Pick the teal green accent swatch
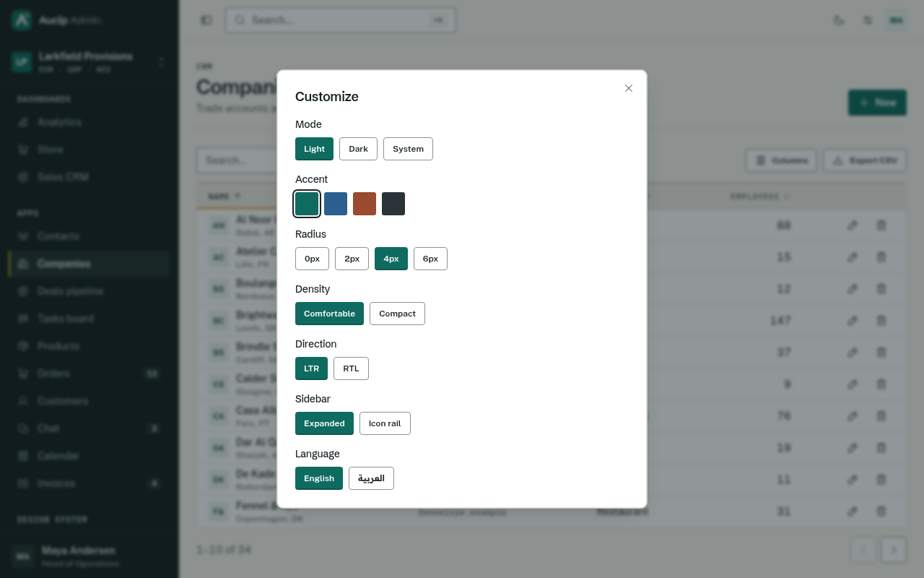 pos(307,204)
